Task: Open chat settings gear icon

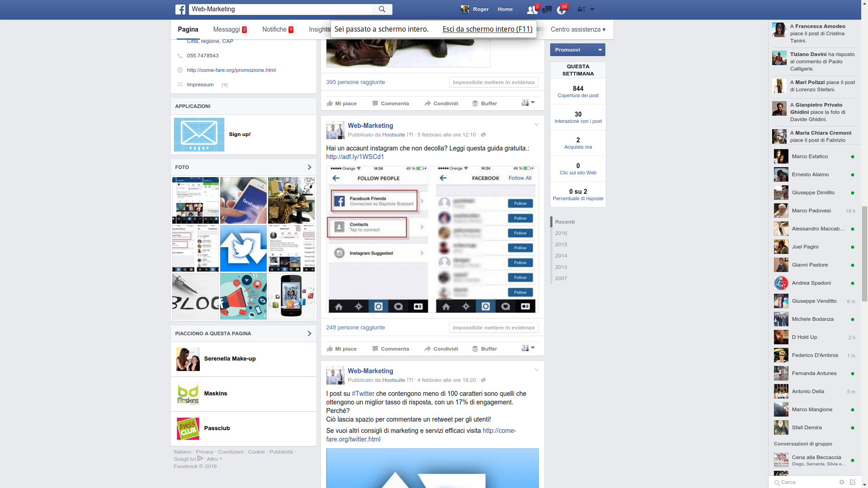Action: click(x=842, y=482)
